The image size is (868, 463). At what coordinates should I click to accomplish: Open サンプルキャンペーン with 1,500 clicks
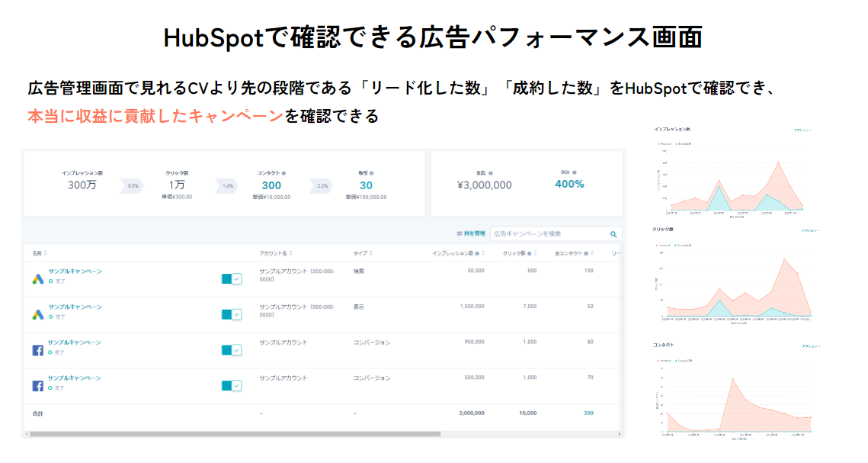(x=74, y=342)
